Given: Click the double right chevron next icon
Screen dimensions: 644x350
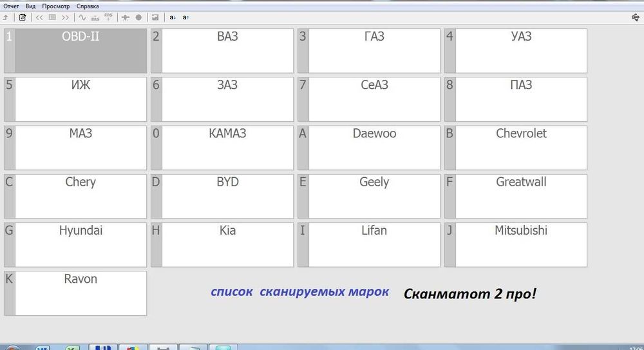Looking at the screenshot, I should (65, 17).
